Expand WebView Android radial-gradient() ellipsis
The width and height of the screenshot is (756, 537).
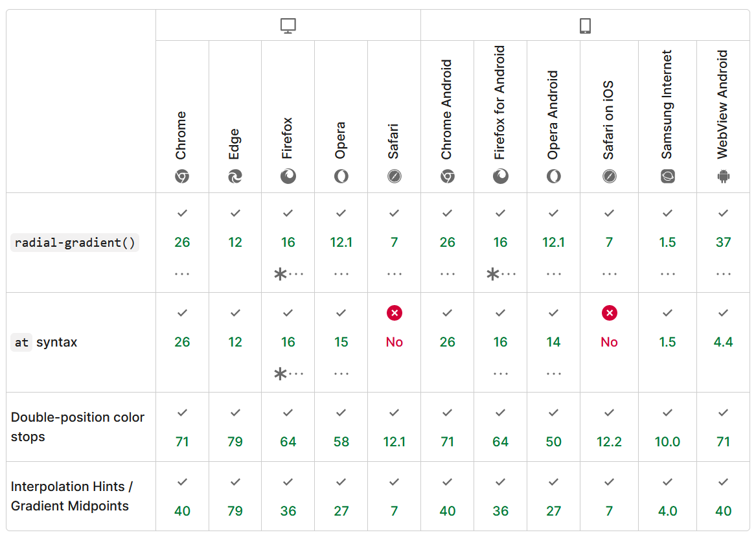click(724, 274)
